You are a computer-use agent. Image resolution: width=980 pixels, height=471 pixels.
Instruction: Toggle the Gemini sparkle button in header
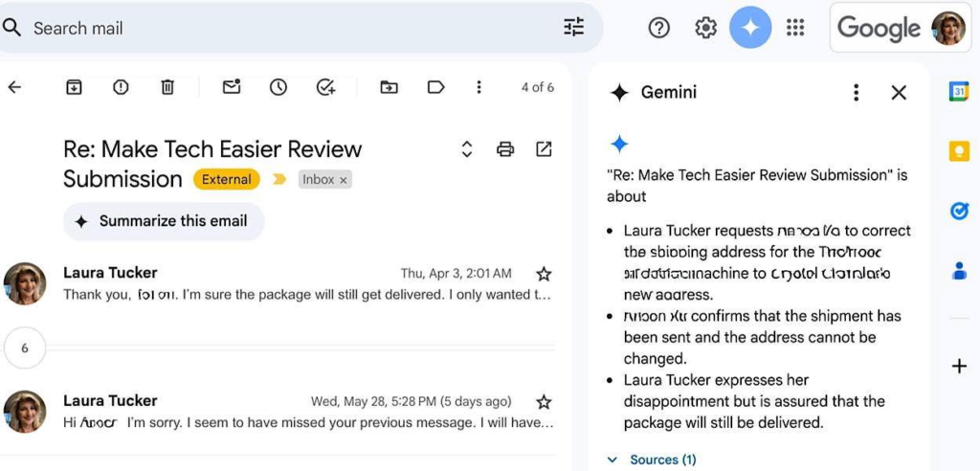[750, 28]
